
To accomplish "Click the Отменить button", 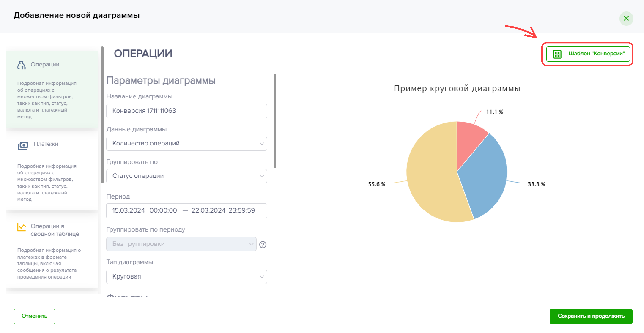I will click(34, 316).
